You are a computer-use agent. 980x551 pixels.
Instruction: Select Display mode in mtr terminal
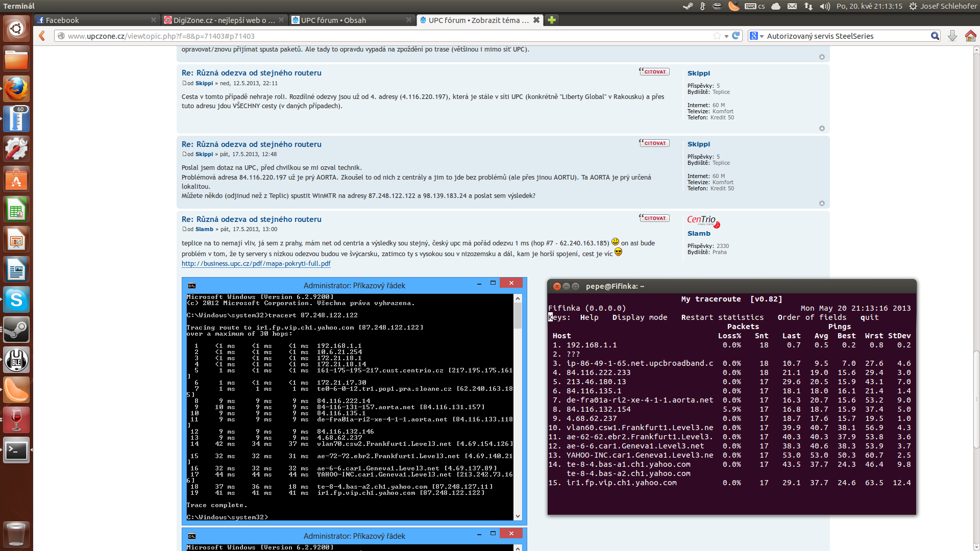640,317
